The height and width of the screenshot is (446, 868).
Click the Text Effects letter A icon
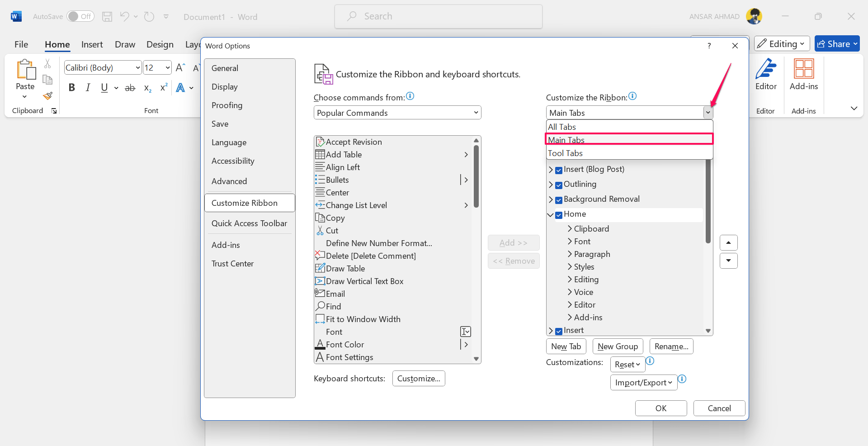pyautogui.click(x=180, y=88)
